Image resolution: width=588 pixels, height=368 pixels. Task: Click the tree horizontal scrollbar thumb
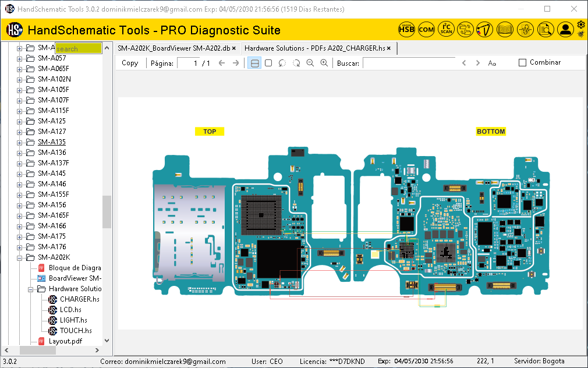[x=37, y=350]
